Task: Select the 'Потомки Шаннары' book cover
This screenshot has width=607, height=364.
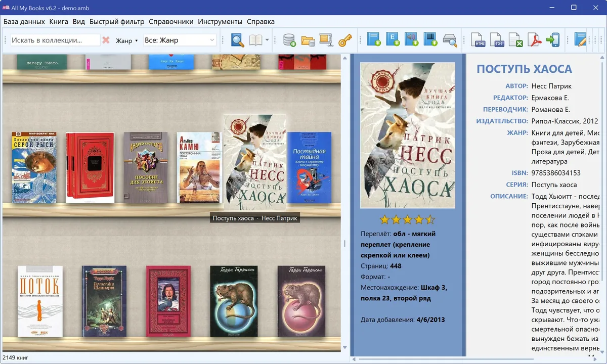Action: (x=104, y=301)
